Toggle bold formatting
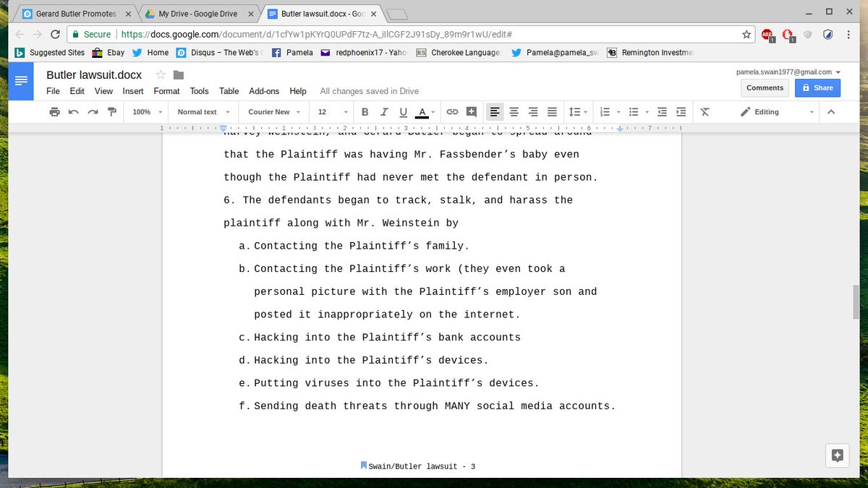This screenshot has width=868, height=488. [365, 112]
